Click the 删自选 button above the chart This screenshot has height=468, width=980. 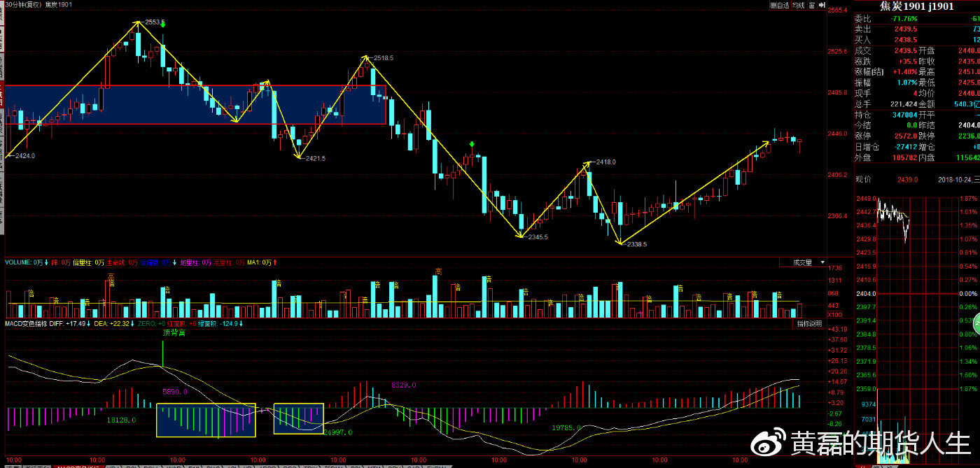pos(780,5)
